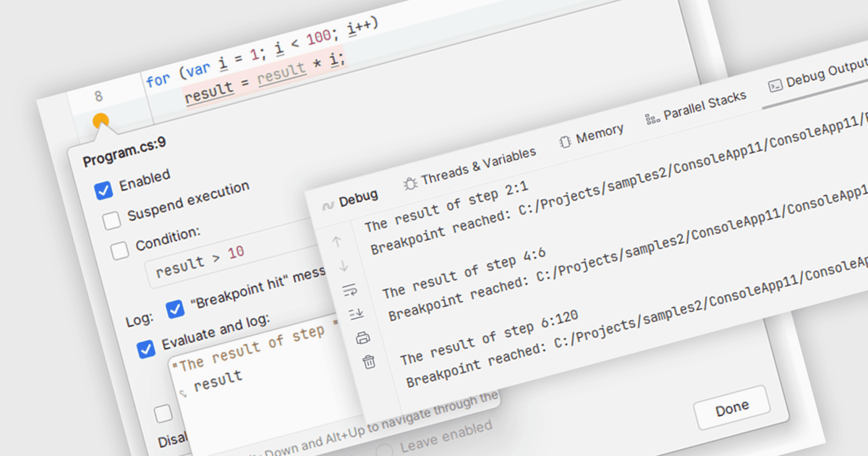Image resolution: width=868 pixels, height=456 pixels.
Task: Toggle Evaluate and log checkbox
Action: coord(146,349)
